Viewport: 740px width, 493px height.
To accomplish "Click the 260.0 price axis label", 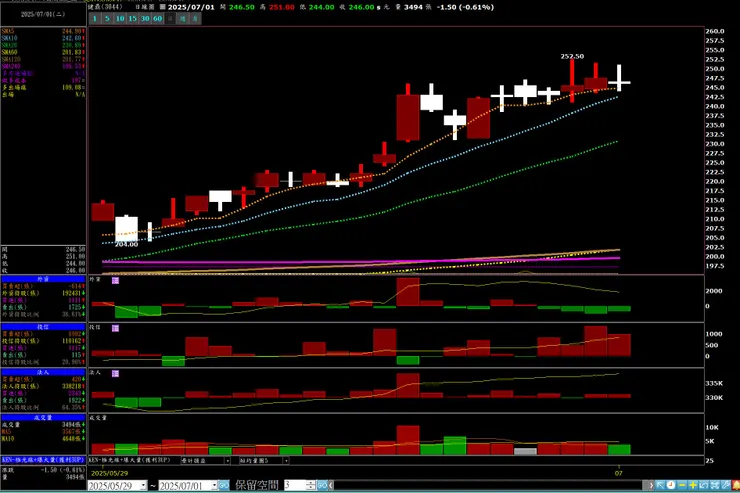I will [x=715, y=31].
